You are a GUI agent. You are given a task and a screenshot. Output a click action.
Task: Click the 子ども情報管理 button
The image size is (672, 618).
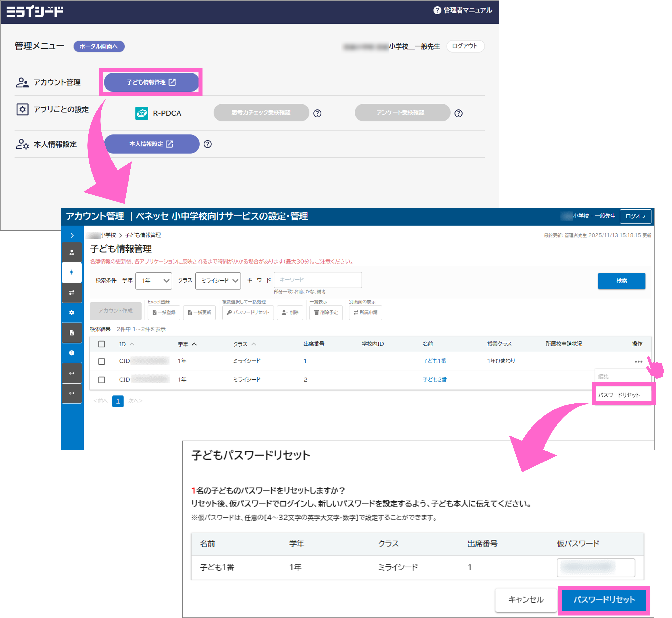151,82
